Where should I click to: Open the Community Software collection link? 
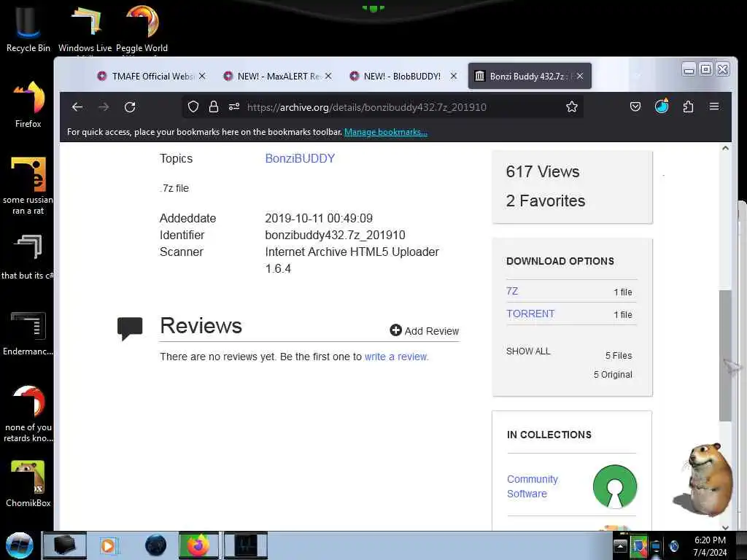click(532, 486)
